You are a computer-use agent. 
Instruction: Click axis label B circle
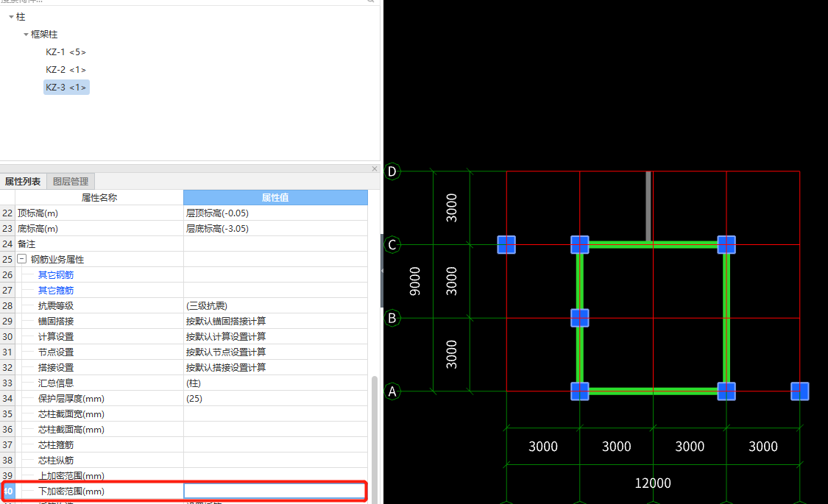pos(392,319)
